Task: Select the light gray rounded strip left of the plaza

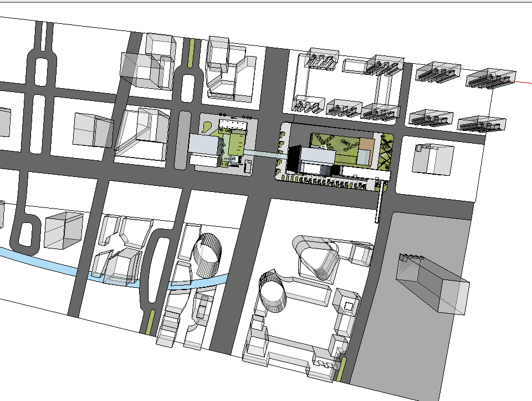Action: click(x=182, y=140)
